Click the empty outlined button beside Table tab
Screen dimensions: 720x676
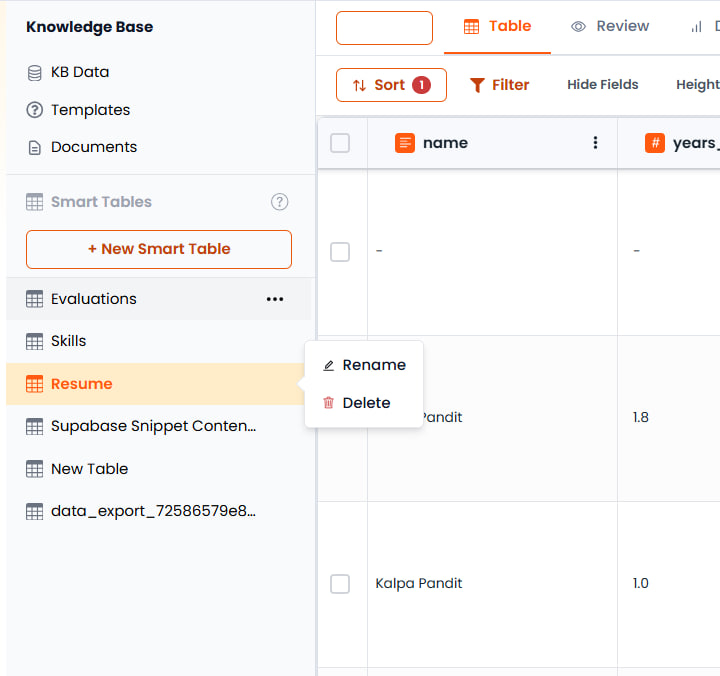384,28
